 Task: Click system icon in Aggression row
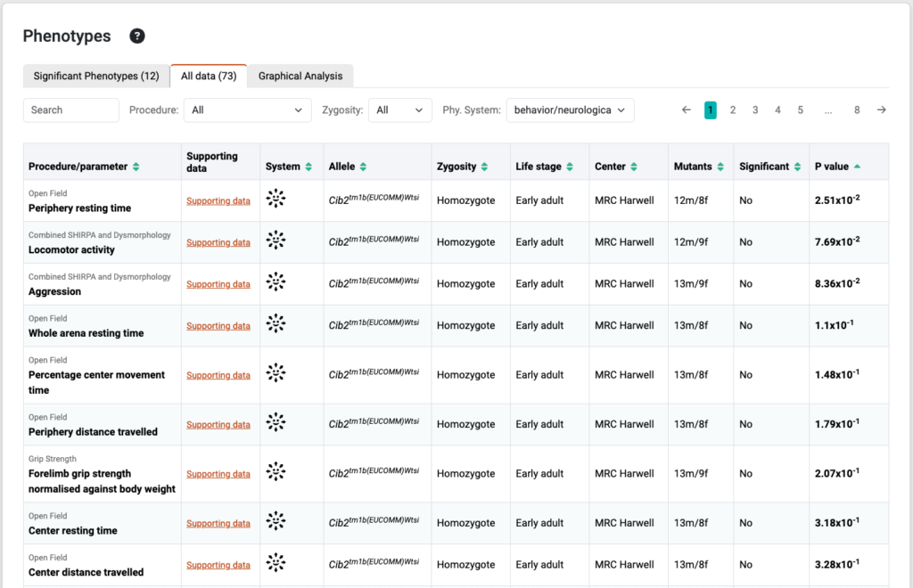coord(276,282)
